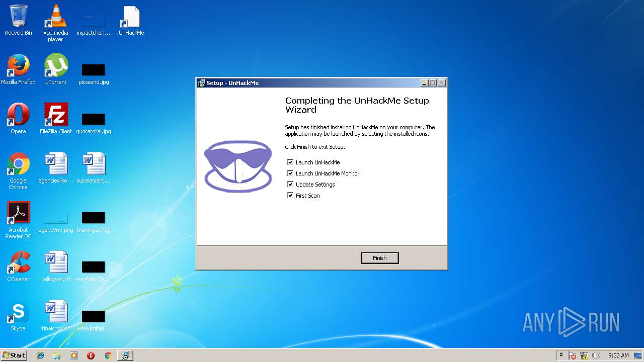Image resolution: width=644 pixels, height=362 pixels.
Task: Toggle Launch UnHackMe Monitor checkbox
Action: click(x=290, y=173)
